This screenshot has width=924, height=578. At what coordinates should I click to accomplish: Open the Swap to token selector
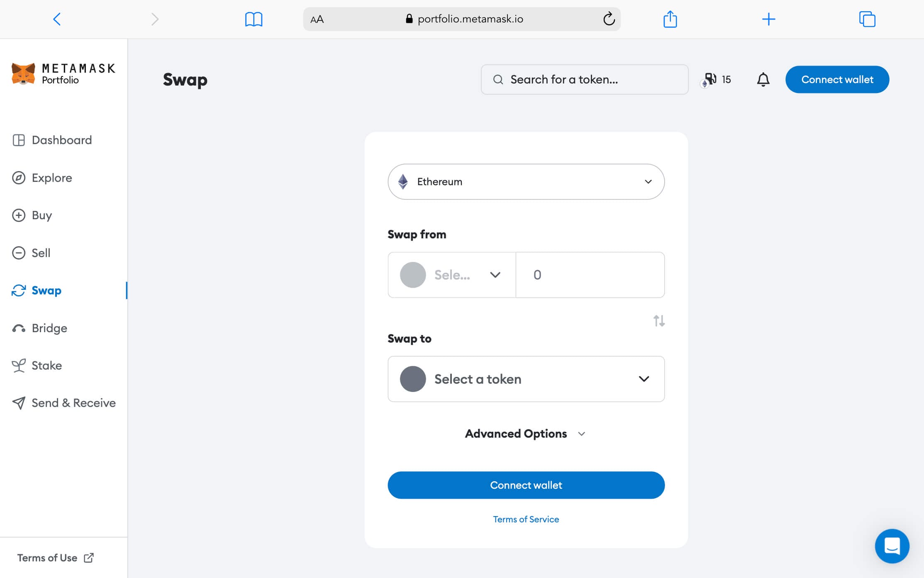(526, 379)
